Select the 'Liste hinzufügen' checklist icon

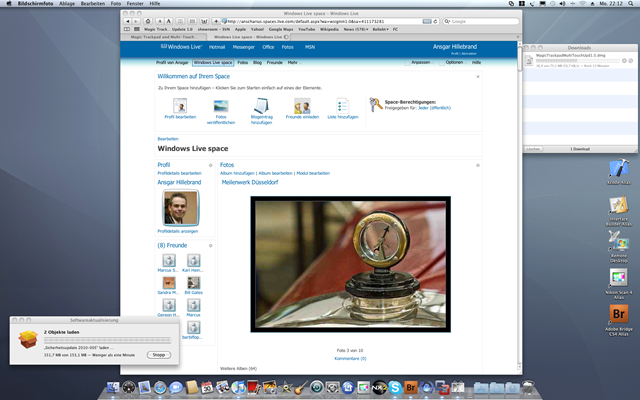click(342, 105)
